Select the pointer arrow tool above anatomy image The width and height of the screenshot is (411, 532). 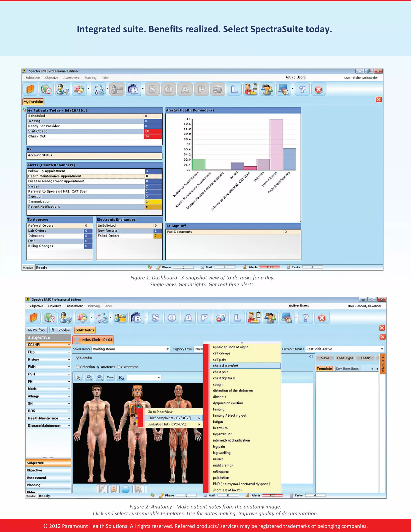(78, 378)
